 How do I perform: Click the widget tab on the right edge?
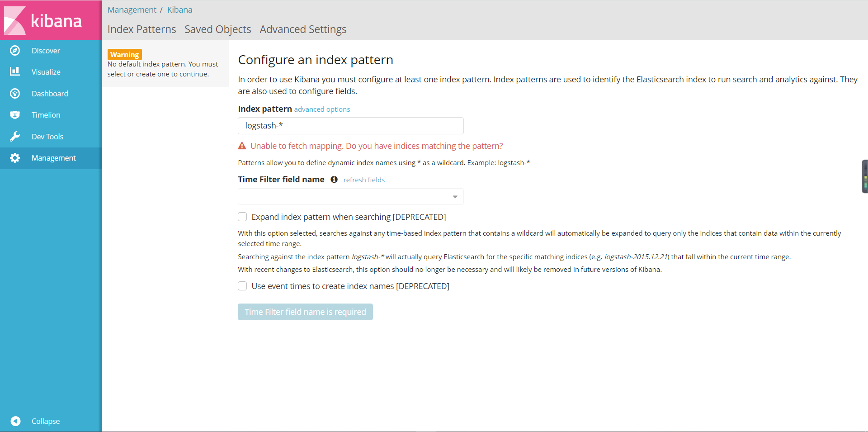coord(865,176)
